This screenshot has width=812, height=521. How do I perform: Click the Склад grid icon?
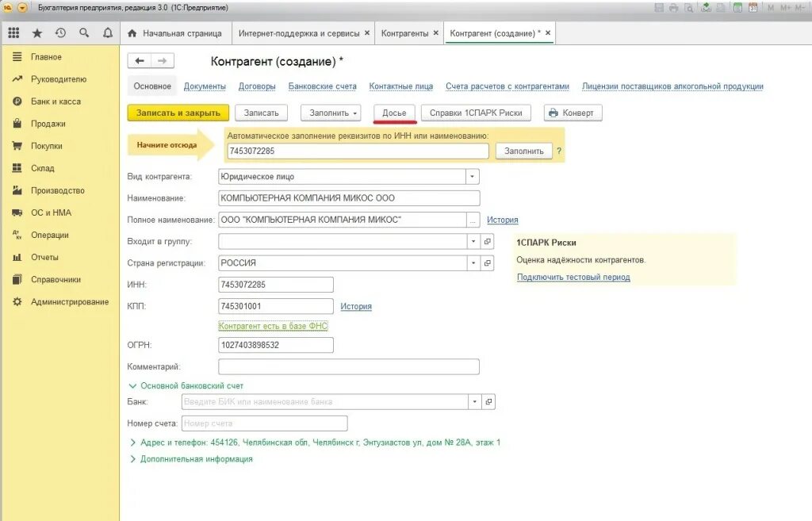[x=17, y=168]
